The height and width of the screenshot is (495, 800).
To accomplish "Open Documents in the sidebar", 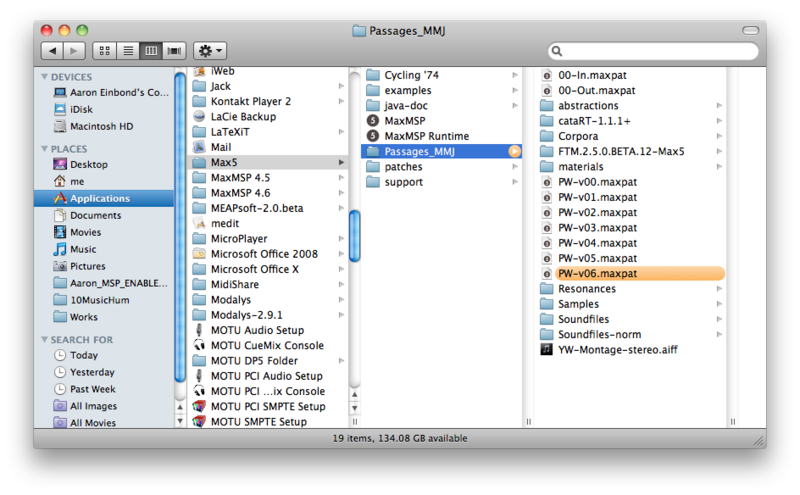I will (87, 215).
